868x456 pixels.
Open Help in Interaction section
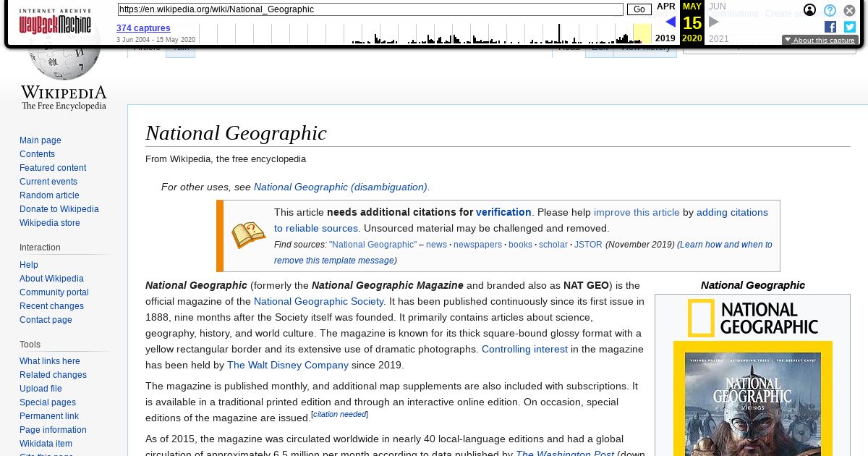pyautogui.click(x=29, y=265)
